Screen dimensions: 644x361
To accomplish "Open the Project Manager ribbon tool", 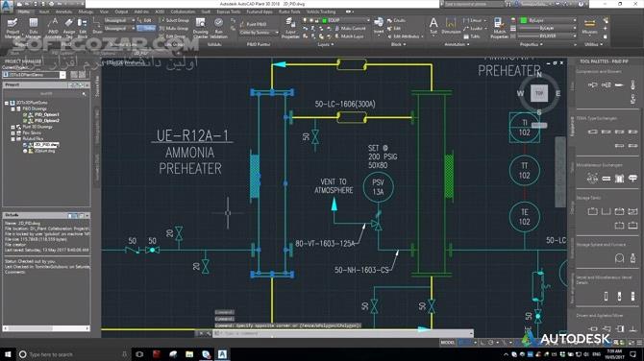I will (12, 28).
